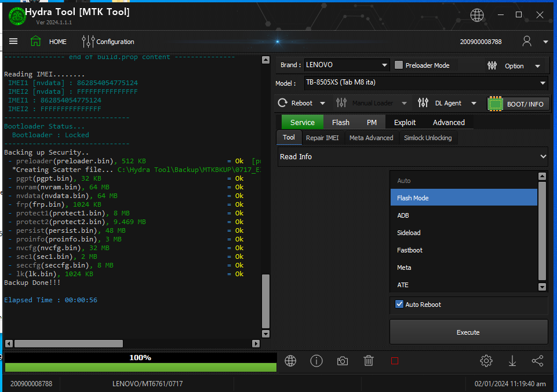Click the 100% green progress bar
557x392 pixels.
coord(141,367)
